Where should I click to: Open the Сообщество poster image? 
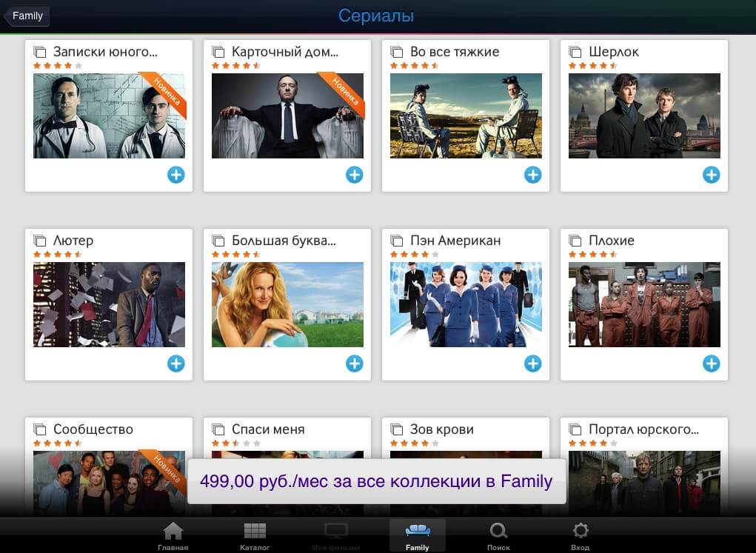109,483
